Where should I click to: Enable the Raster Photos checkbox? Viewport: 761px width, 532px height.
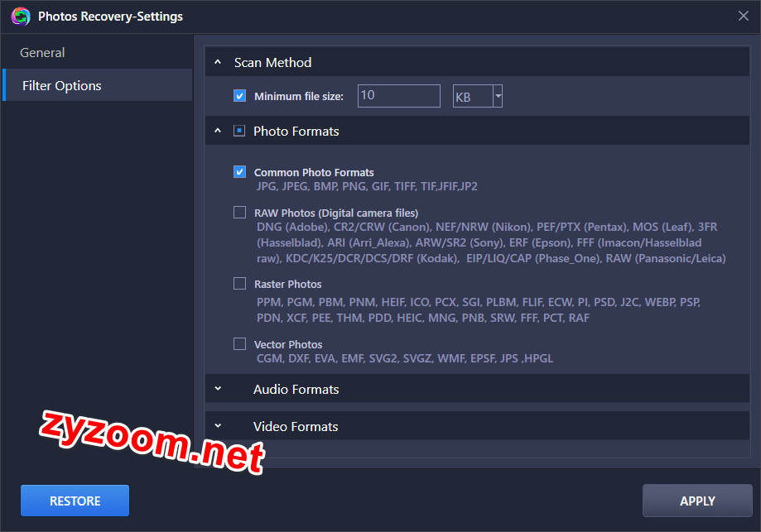[x=240, y=283]
